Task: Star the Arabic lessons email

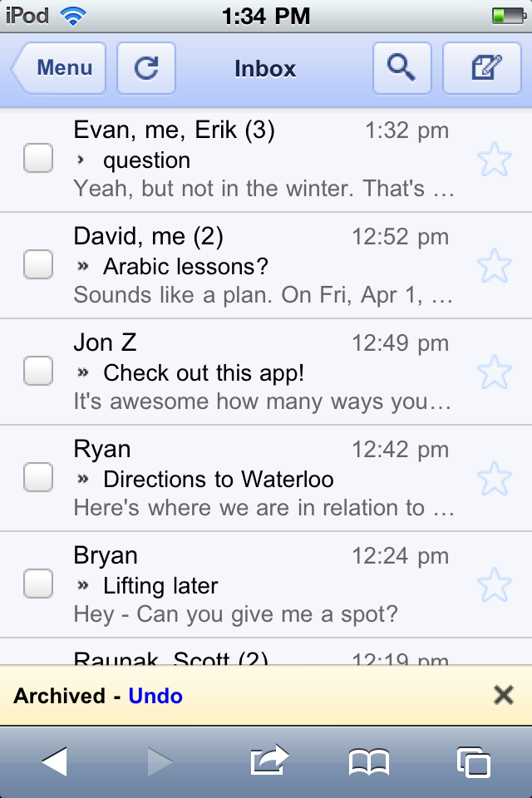Action: [495, 266]
